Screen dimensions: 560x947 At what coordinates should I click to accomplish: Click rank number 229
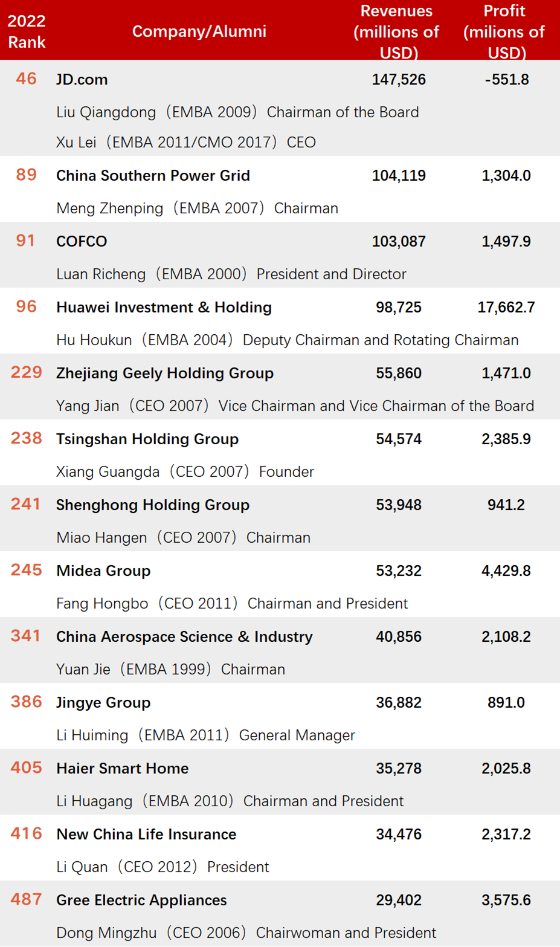click(x=26, y=373)
